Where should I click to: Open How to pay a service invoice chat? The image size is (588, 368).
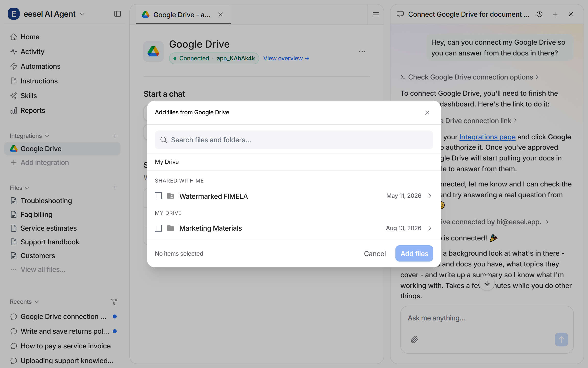[62, 346]
